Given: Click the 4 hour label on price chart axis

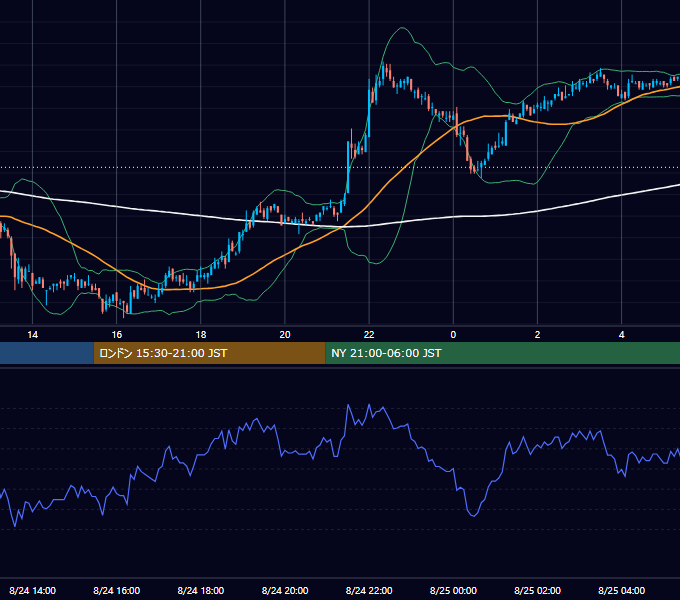Looking at the screenshot, I should click(x=621, y=335).
